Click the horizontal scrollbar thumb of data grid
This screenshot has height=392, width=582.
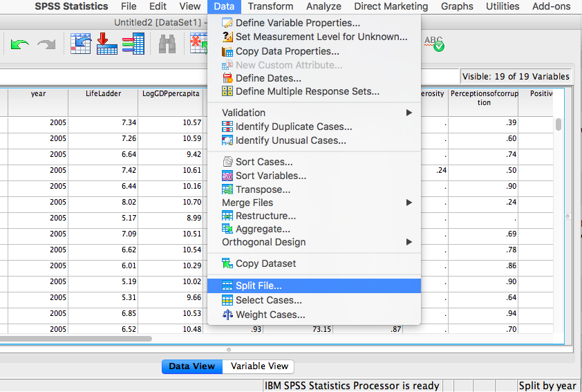[x=76, y=339]
